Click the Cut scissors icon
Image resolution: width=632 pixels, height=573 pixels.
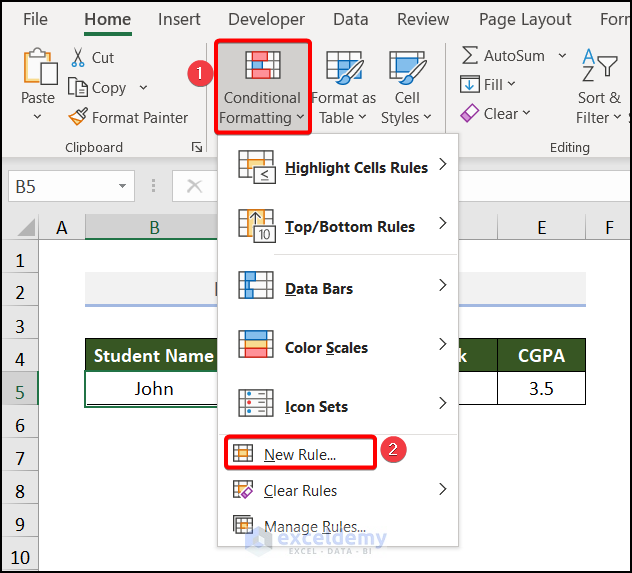(79, 58)
